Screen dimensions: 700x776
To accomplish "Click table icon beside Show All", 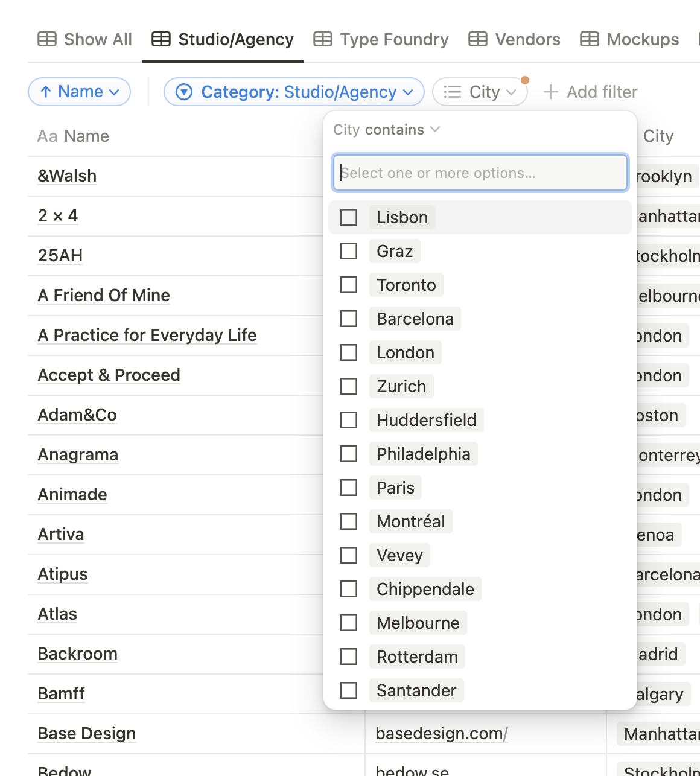I will point(47,40).
